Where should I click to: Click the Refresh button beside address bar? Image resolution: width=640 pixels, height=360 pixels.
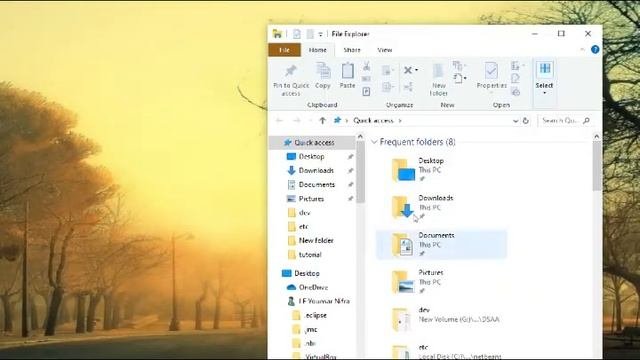coord(526,121)
